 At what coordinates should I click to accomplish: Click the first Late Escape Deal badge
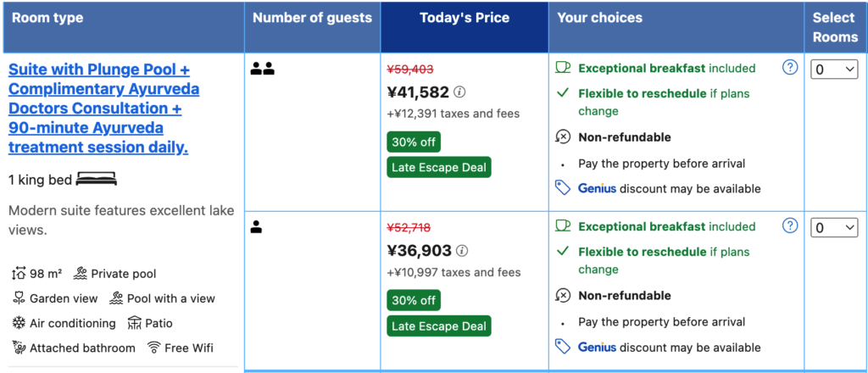point(439,167)
